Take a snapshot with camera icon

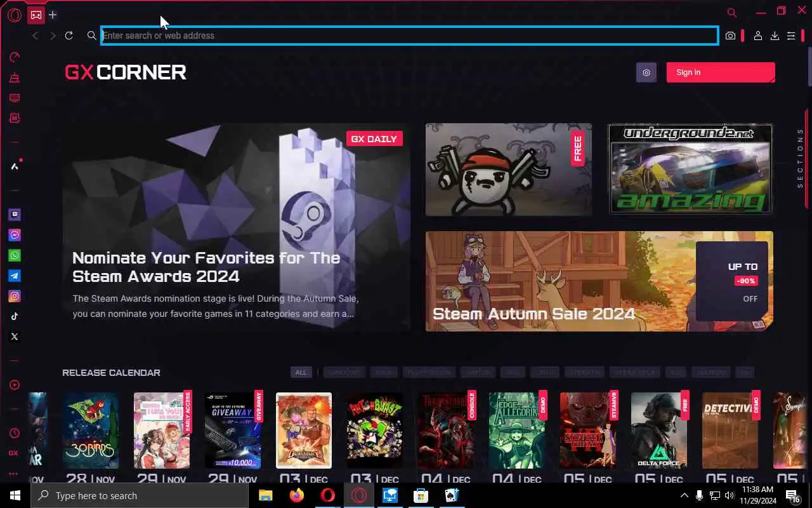click(x=731, y=36)
